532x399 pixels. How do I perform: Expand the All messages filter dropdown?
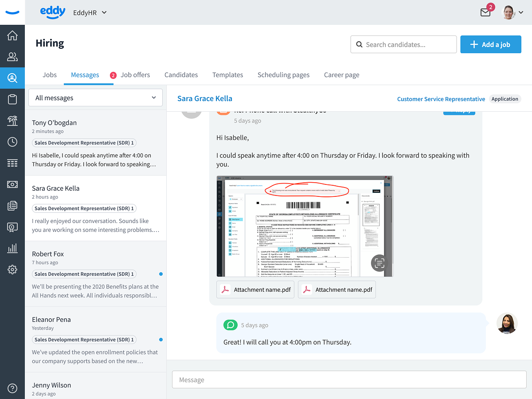pyautogui.click(x=95, y=98)
